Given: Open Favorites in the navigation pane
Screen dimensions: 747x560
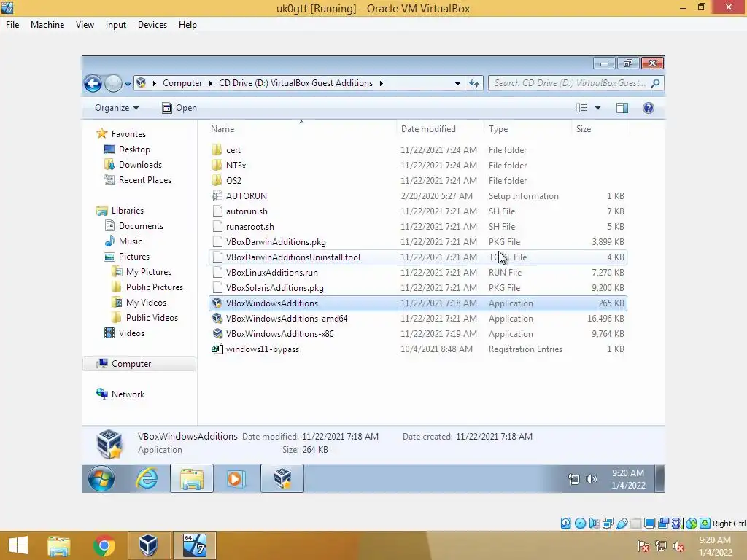Looking at the screenshot, I should click(x=121, y=134).
